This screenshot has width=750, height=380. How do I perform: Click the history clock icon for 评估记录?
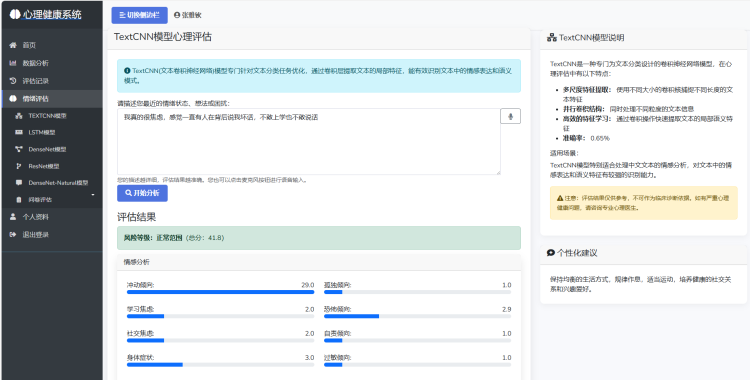13,81
